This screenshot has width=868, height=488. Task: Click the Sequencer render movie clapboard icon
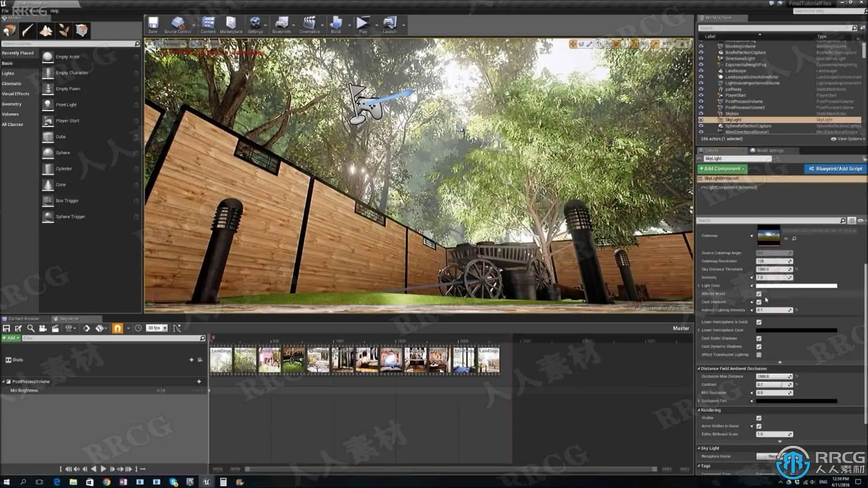(x=55, y=328)
